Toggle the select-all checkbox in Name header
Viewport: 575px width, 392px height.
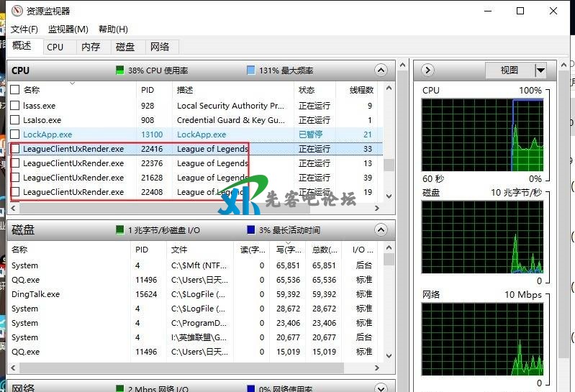[15, 90]
